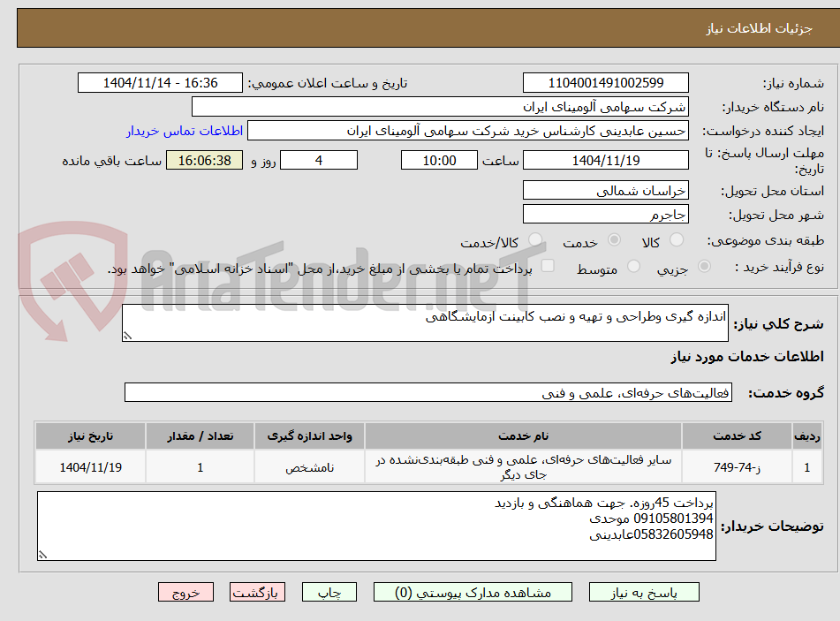Click the province field خراسان شمالی

click(605, 191)
